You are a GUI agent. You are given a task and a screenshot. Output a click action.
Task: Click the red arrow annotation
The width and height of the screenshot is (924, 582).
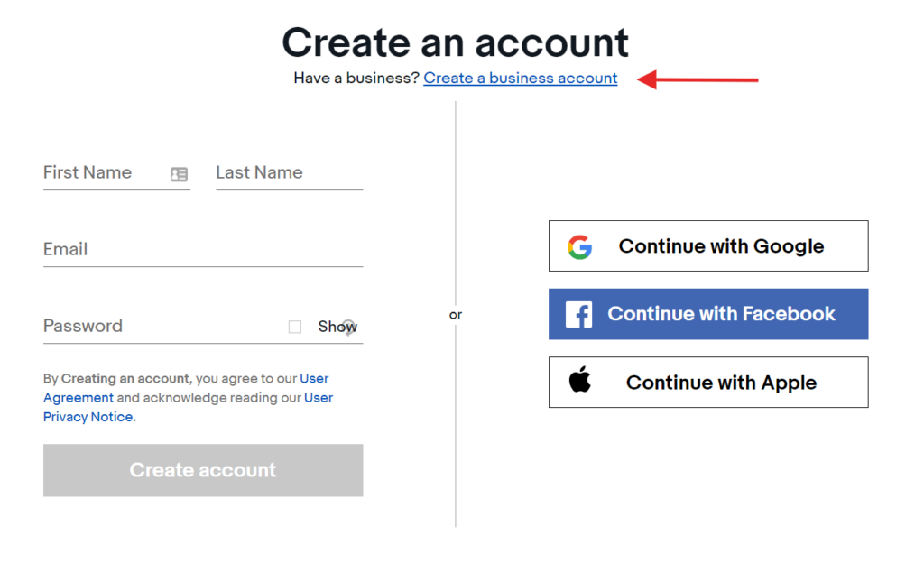698,79
